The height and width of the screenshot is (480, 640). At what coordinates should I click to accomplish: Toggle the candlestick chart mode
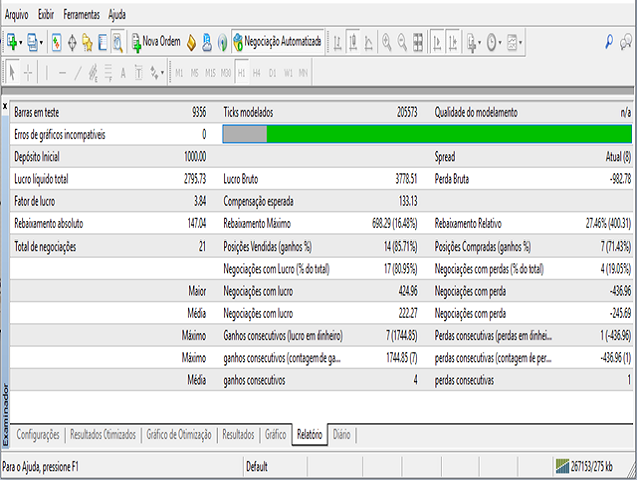coord(353,42)
